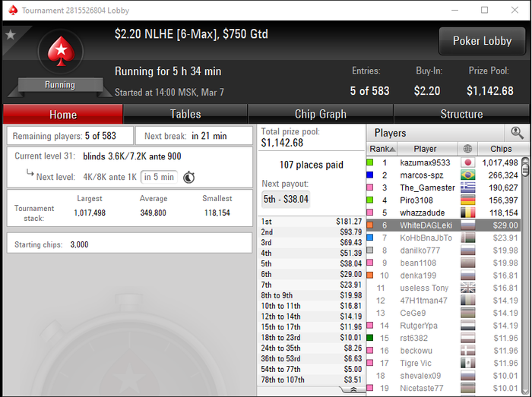Click the favorite star icon in top-left corner
This screenshot has height=397, width=532.
[11, 35]
